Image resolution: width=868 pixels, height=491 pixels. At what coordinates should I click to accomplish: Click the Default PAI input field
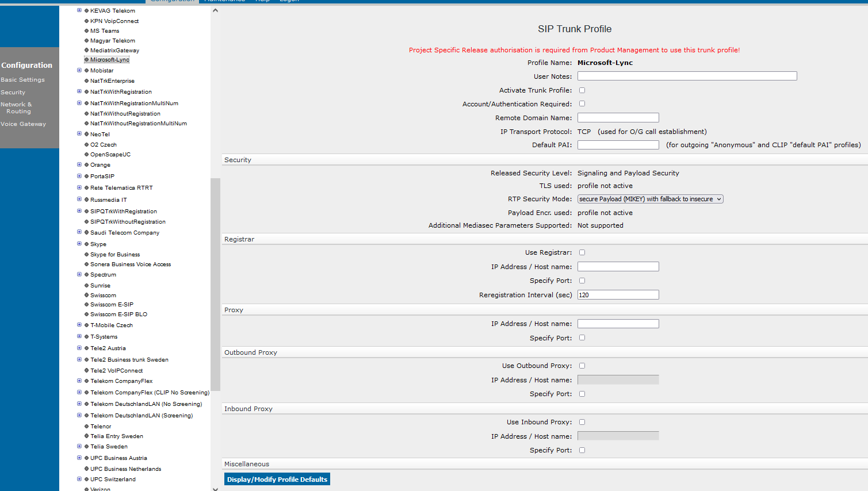(x=618, y=145)
